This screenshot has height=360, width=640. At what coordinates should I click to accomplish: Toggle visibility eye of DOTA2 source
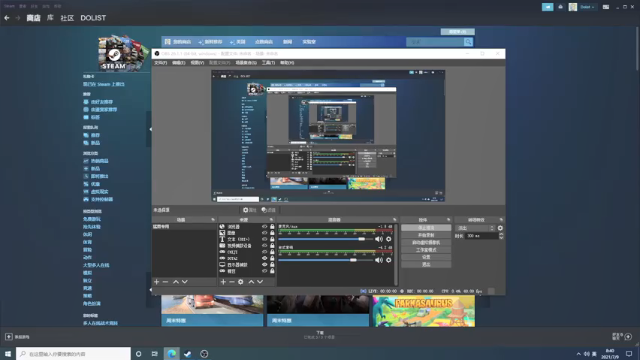(264, 258)
